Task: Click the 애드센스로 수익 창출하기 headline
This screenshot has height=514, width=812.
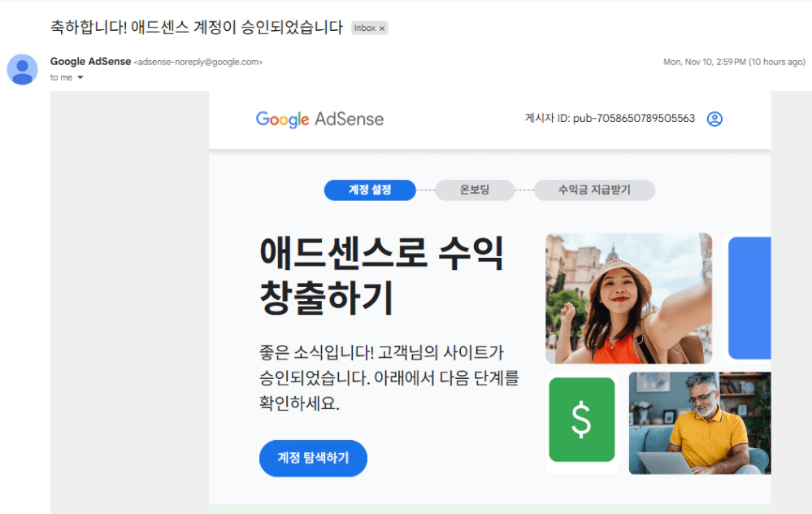Action: click(x=382, y=275)
